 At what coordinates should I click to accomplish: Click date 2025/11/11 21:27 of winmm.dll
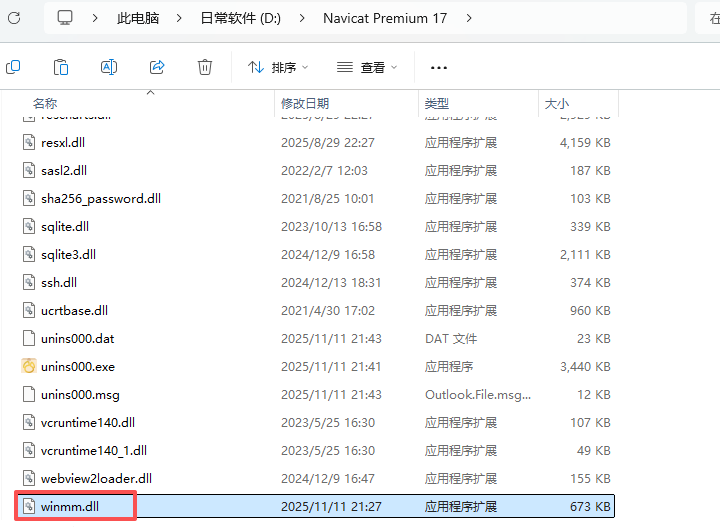(x=331, y=507)
